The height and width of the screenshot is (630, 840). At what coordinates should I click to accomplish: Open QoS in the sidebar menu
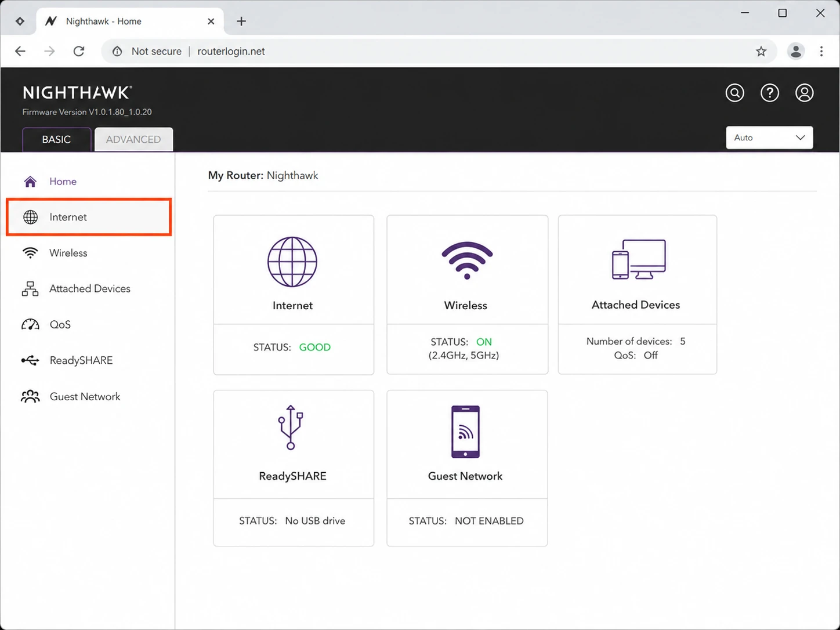88,324
